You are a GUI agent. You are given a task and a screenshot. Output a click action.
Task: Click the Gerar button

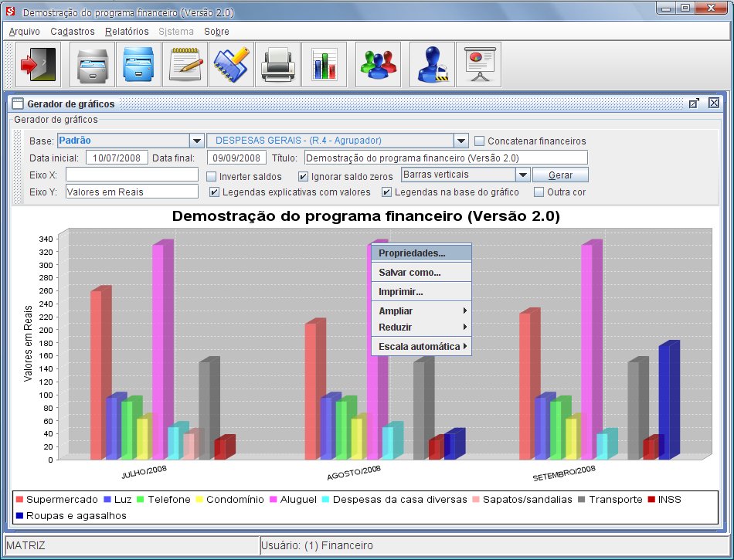coord(560,175)
